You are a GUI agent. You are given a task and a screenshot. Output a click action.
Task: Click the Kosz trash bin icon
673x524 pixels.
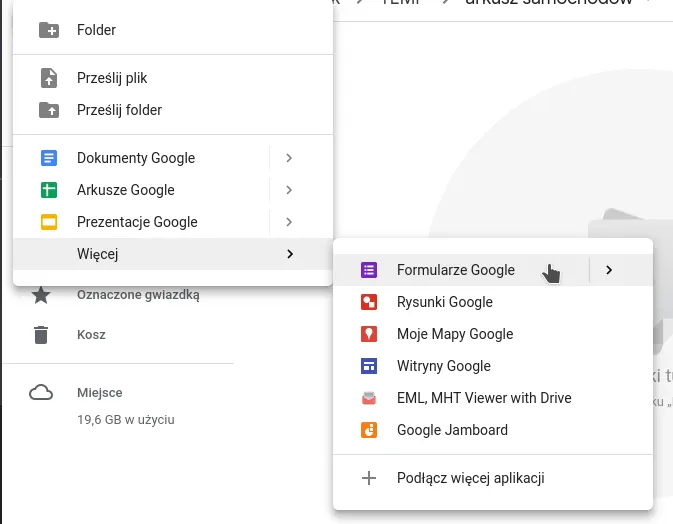(x=41, y=335)
